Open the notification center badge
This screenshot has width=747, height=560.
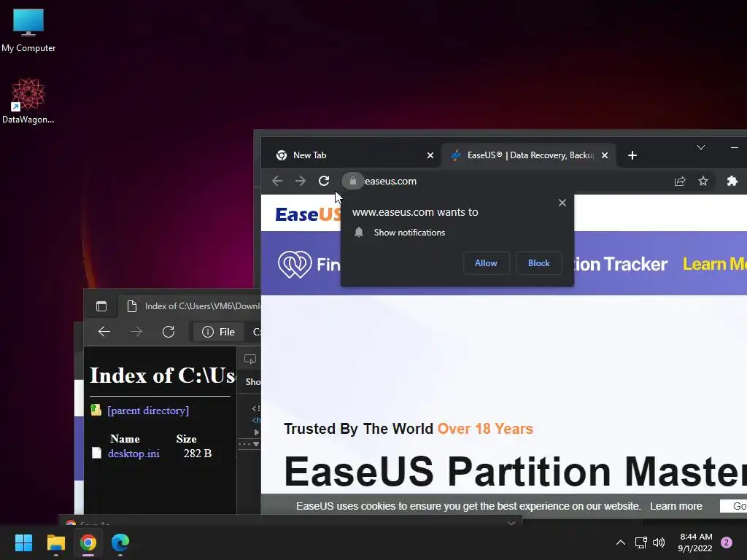tap(727, 542)
